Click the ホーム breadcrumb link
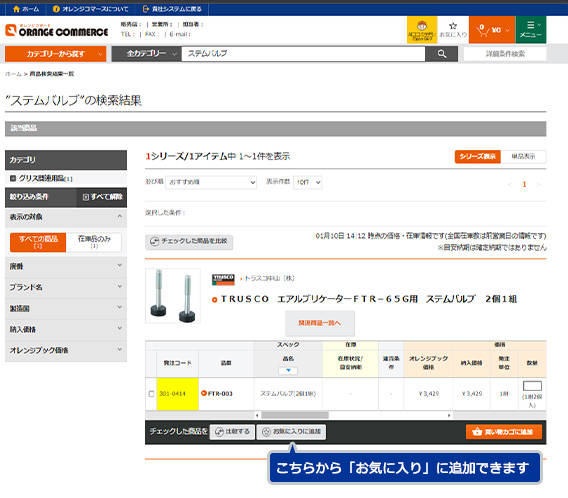Image resolution: width=568 pixels, height=498 pixels. 13,74
